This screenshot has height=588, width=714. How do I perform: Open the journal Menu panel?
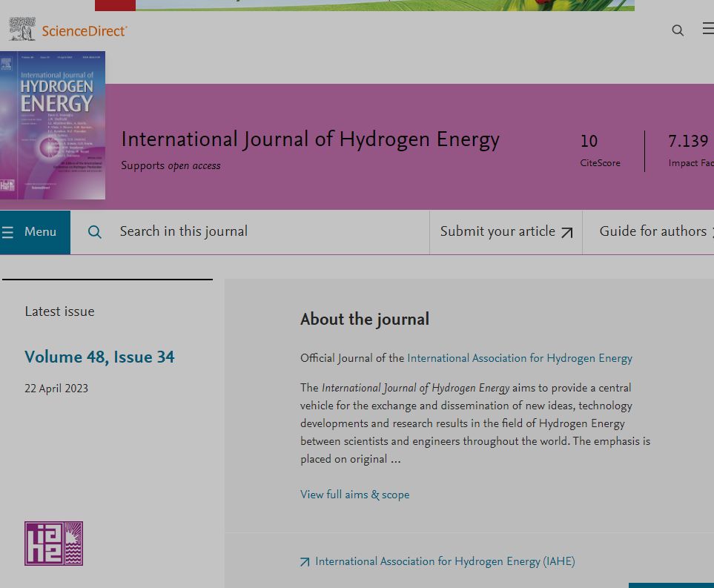coord(36,231)
